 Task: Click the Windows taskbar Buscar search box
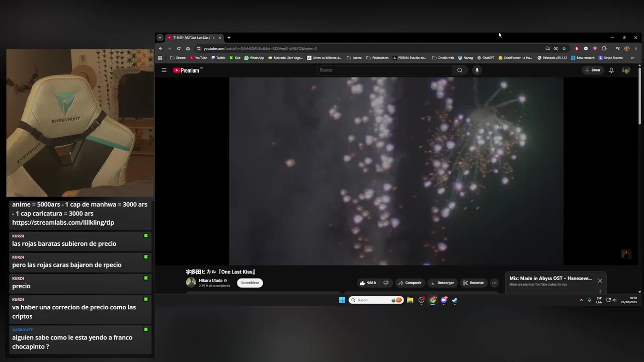[x=376, y=300]
